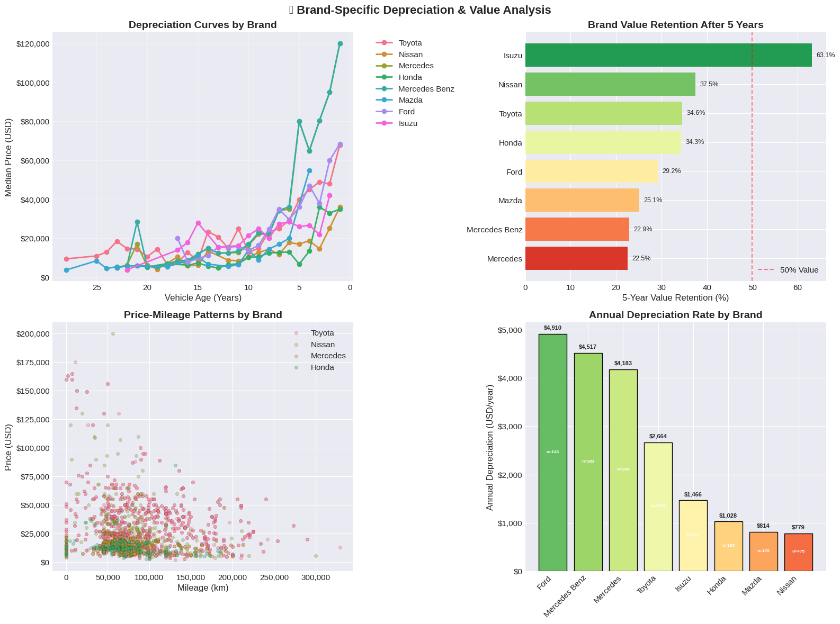Click the Toyota bar in annual depreciation chart
This screenshot has width=840, height=624.
pyautogui.click(x=658, y=507)
